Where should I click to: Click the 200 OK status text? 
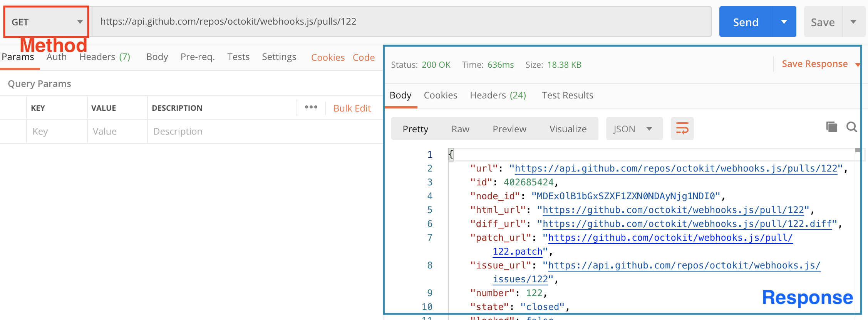click(436, 65)
